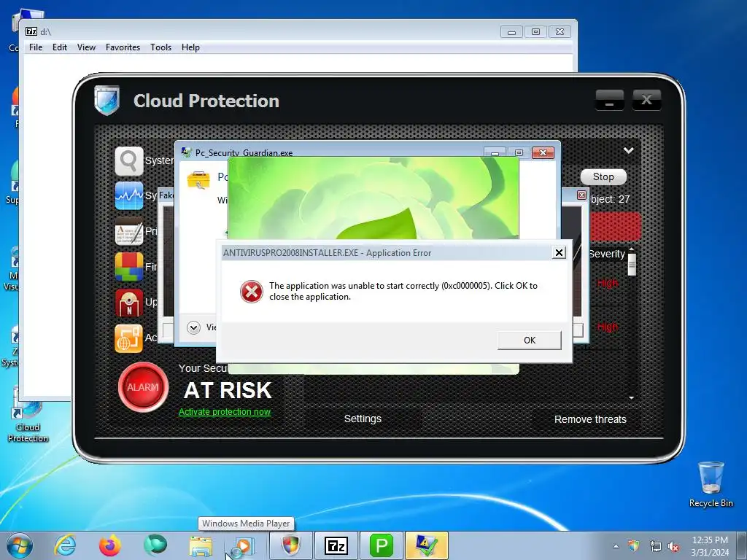Expand the details chevron in Pc_Security_Guardian
The width and height of the screenshot is (747, 560).
[193, 327]
